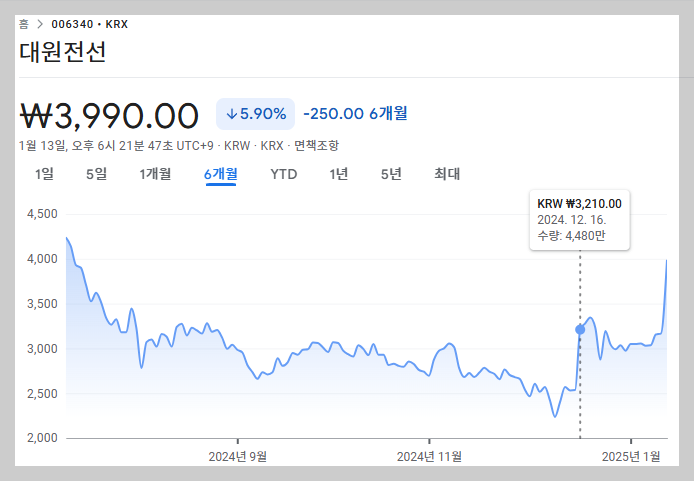This screenshot has height=481, width=694.
Task: Click the ₩3,990.00 price value
Action: 109,116
